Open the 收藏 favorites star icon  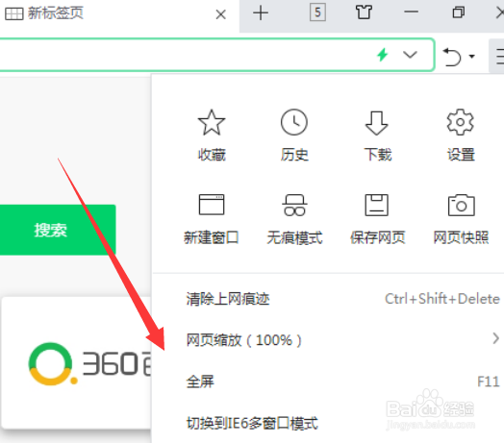[x=212, y=123]
